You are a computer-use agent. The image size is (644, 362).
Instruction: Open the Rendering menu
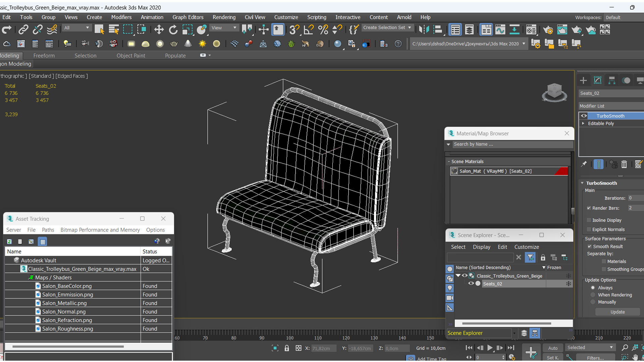[x=224, y=17]
